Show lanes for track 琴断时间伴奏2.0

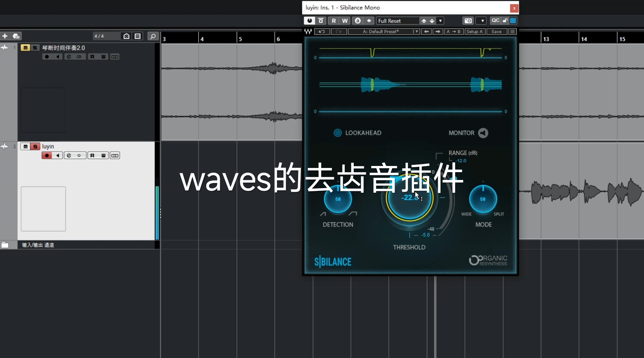115,57
